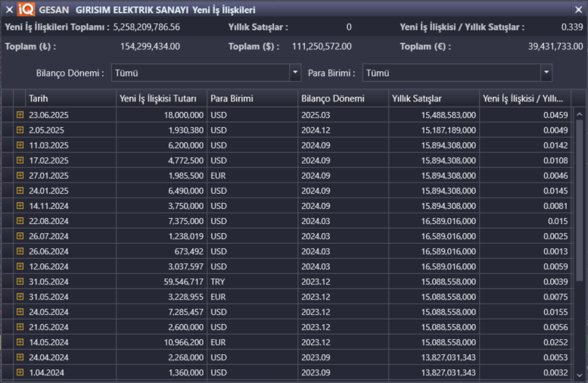Click the scrollbar up arrow

click(580, 114)
